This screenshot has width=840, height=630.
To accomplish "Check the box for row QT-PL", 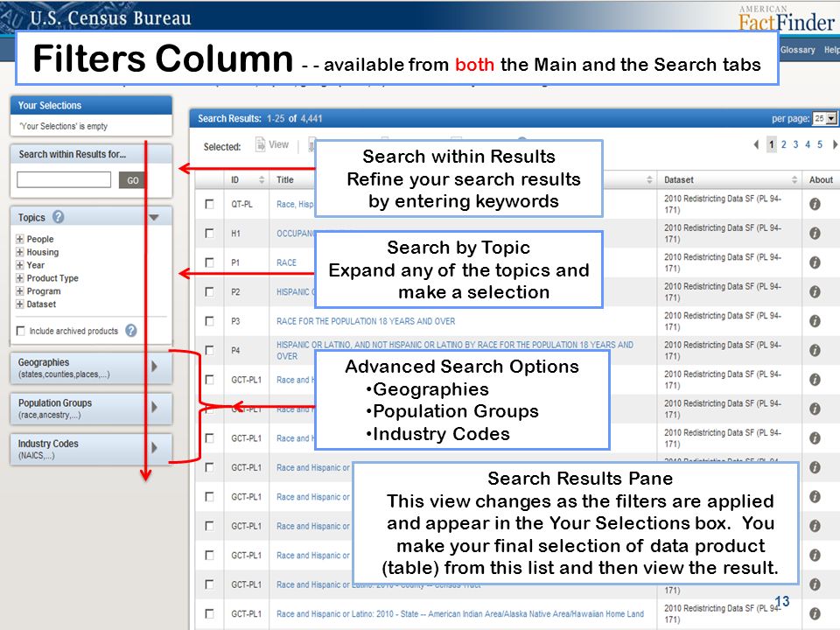I will [209, 204].
